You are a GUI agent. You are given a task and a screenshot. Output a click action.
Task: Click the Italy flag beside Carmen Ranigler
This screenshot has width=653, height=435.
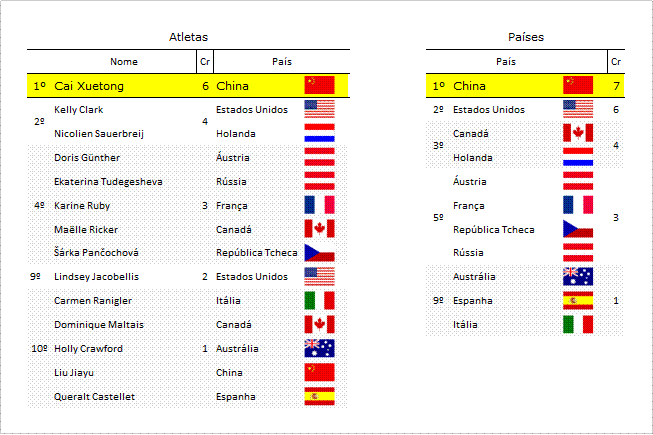tap(319, 300)
